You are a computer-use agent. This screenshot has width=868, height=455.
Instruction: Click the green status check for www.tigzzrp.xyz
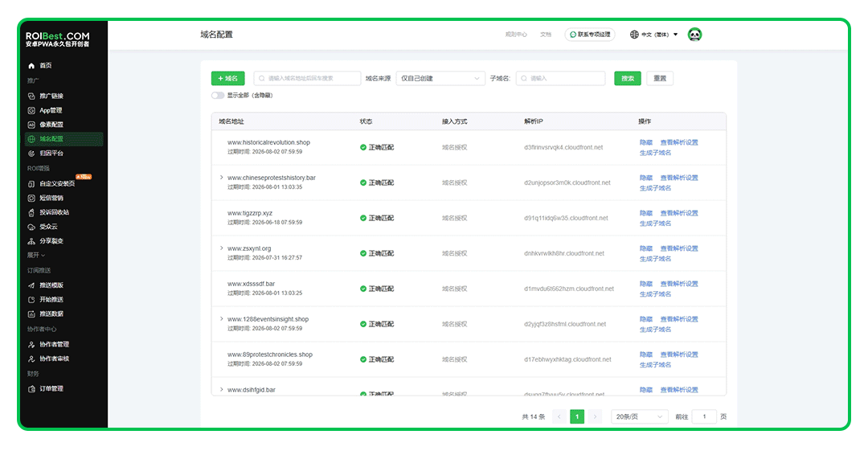pyautogui.click(x=363, y=218)
